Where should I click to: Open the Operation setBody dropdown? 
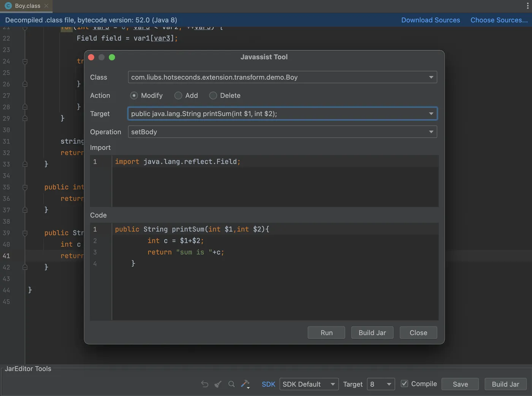(282, 132)
